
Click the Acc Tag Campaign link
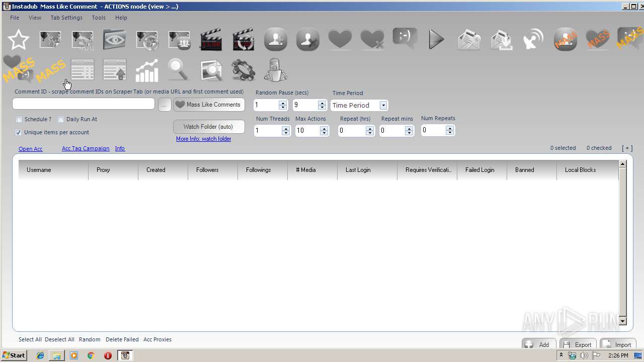tap(86, 148)
